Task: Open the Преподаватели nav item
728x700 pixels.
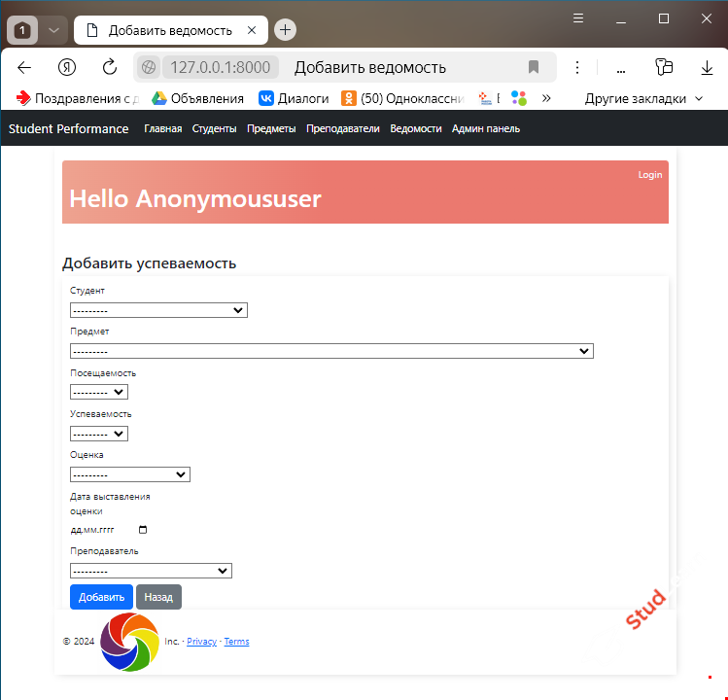Action: (343, 128)
